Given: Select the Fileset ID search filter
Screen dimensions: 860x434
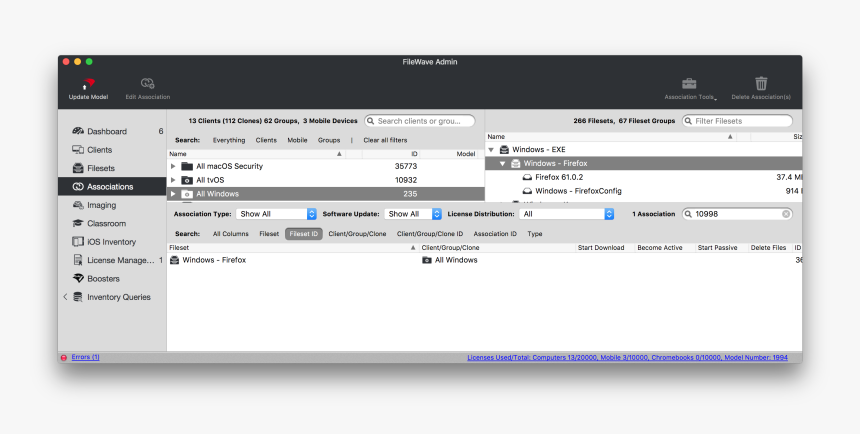Looking at the screenshot, I should point(303,234).
